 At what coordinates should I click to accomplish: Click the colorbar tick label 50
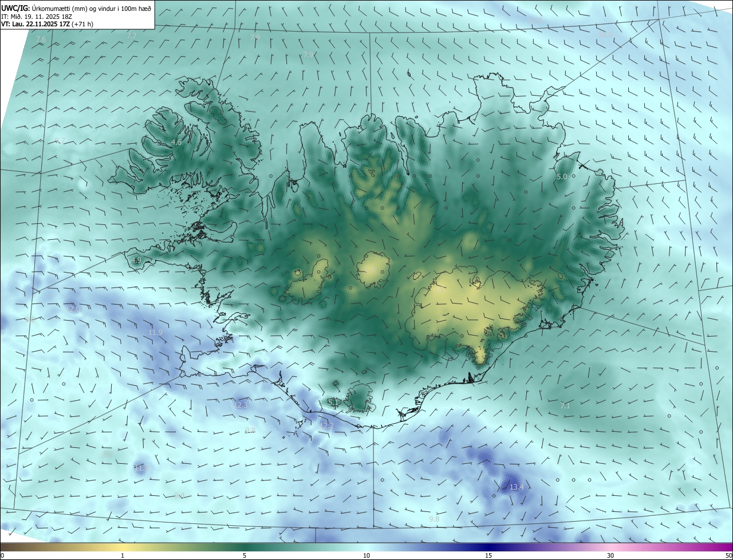tap(728, 555)
